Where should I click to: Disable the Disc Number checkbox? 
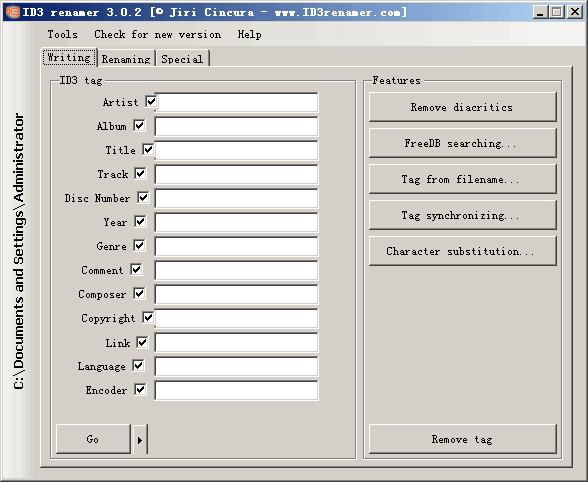[143, 198]
